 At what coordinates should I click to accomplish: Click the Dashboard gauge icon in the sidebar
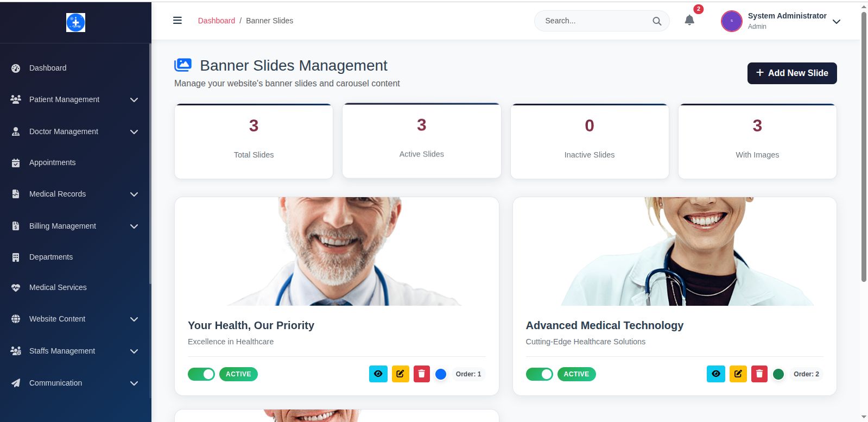(16, 68)
